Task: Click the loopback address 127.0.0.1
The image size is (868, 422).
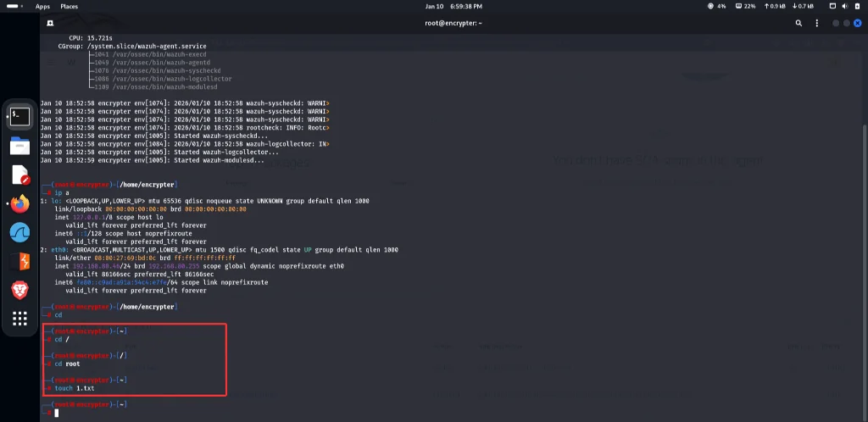Action: pyautogui.click(x=87, y=218)
